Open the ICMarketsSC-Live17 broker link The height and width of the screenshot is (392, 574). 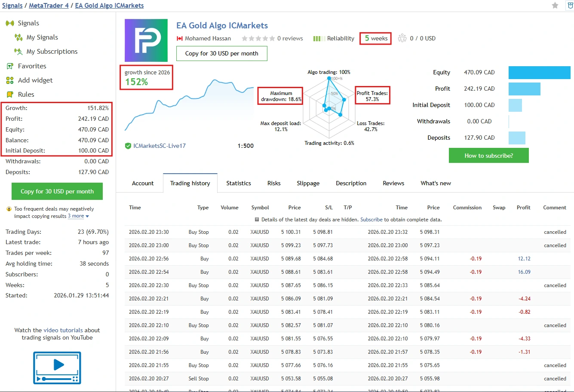click(160, 146)
